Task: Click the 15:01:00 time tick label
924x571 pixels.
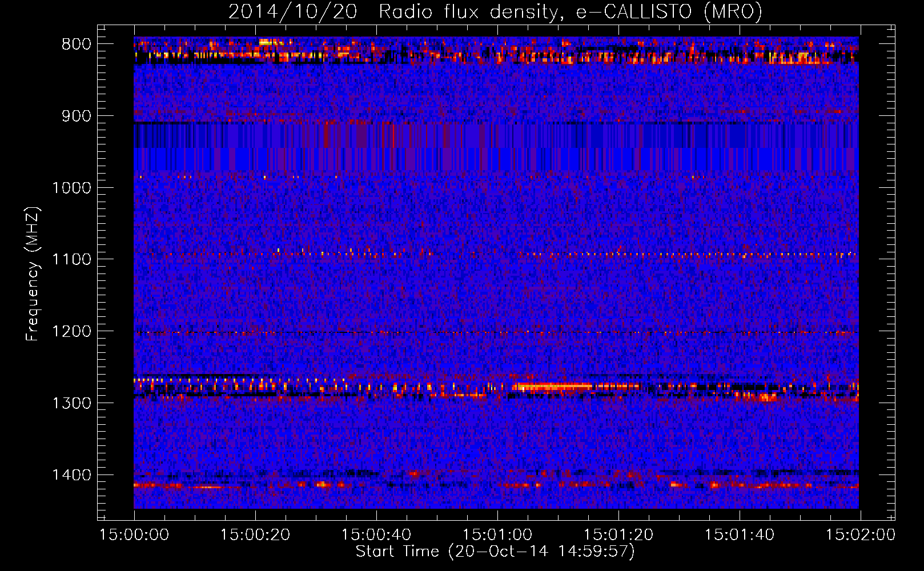Action: pos(497,535)
